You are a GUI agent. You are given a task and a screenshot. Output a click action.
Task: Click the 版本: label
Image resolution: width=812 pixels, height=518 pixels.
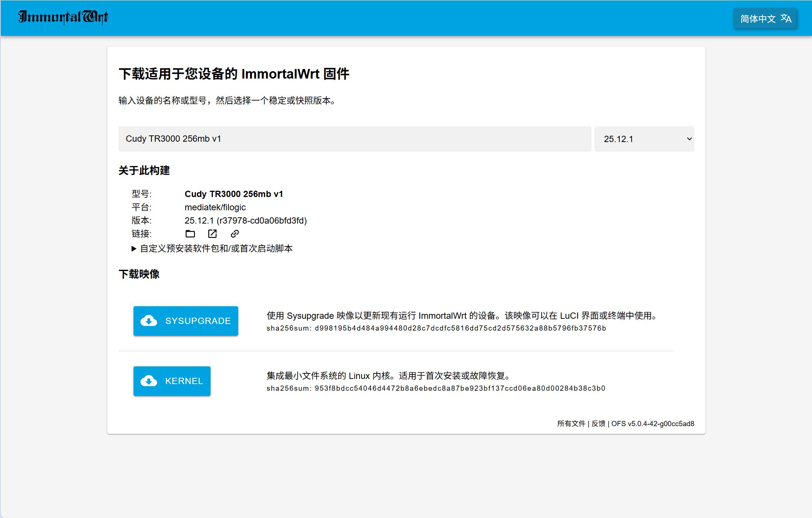142,221
